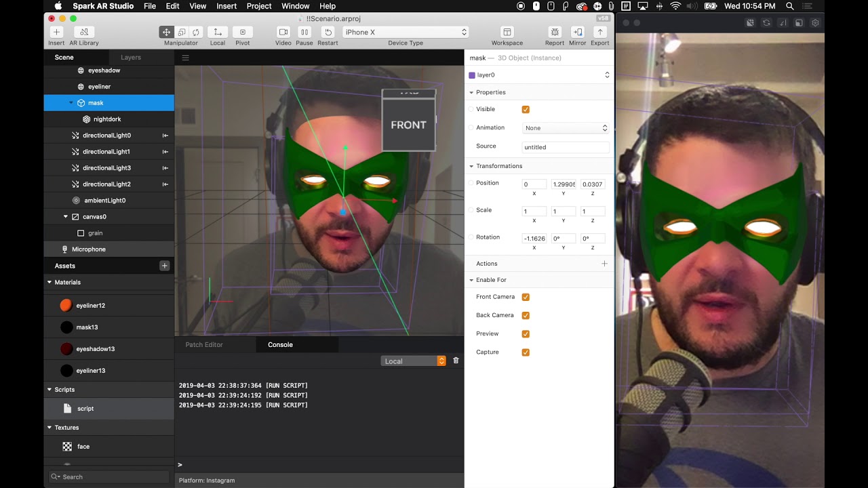Image resolution: width=868 pixels, height=488 pixels.
Task: Switch to the Layers tab
Action: [x=131, y=58]
